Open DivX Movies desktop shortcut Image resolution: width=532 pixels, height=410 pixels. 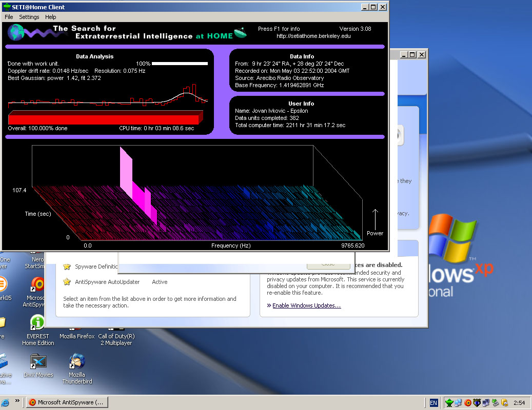coord(38,361)
